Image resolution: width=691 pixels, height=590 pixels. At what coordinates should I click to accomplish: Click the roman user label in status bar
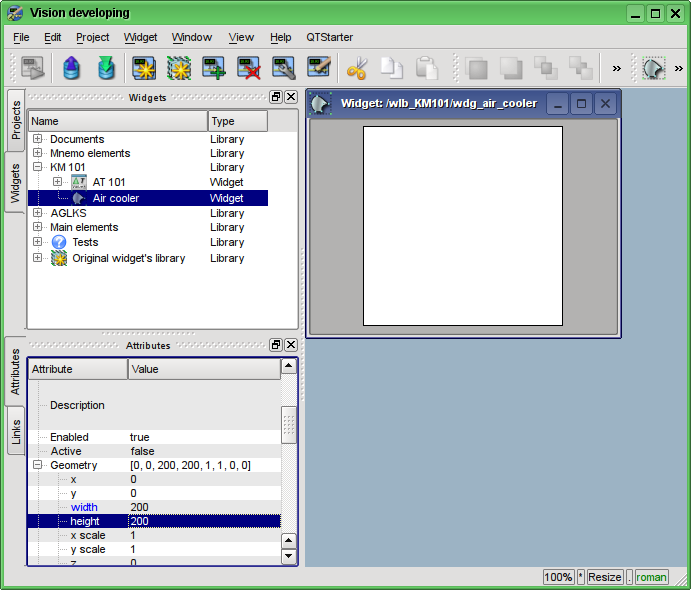(x=651, y=577)
